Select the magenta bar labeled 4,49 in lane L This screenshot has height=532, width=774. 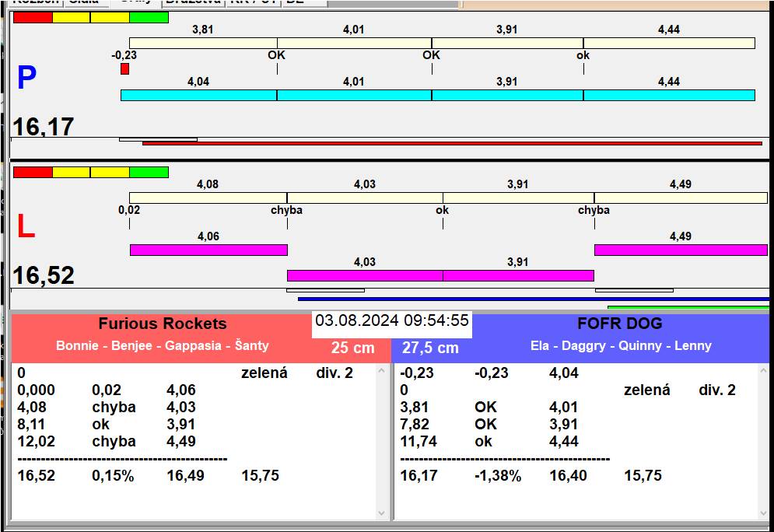coord(681,250)
